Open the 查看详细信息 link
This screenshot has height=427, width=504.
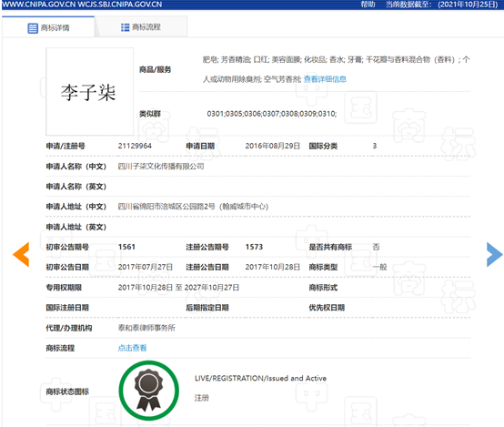tap(325, 79)
